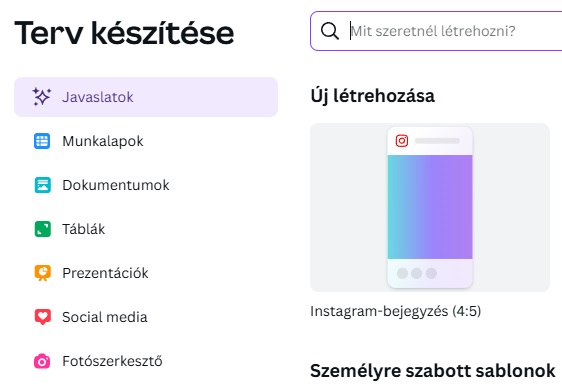The width and height of the screenshot is (562, 390).
Task: Click the Személyre szabott sablonok heading
Action: pos(433,371)
